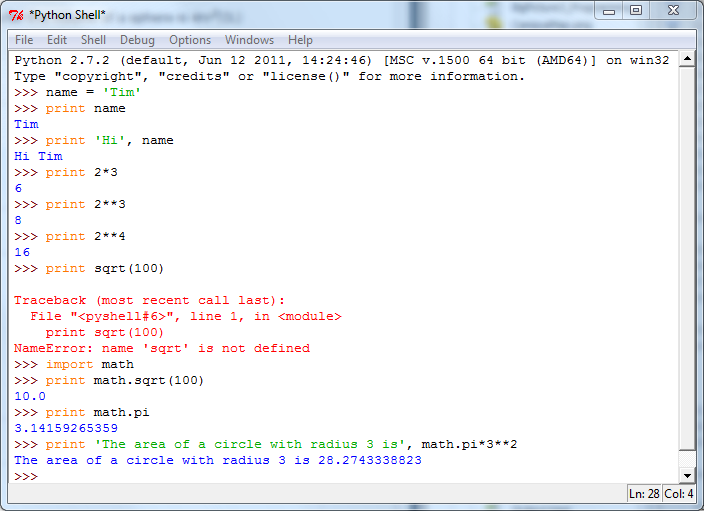Click the command 'math.pi*3**2' expression

click(469, 445)
